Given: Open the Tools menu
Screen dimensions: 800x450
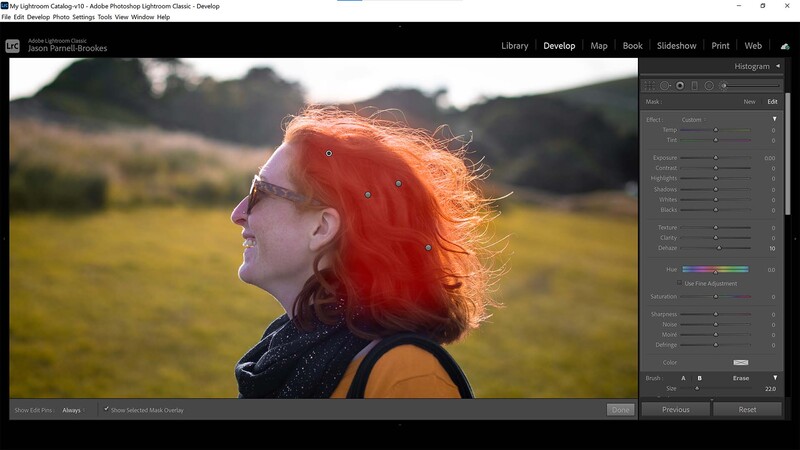Looking at the screenshot, I should tap(105, 17).
